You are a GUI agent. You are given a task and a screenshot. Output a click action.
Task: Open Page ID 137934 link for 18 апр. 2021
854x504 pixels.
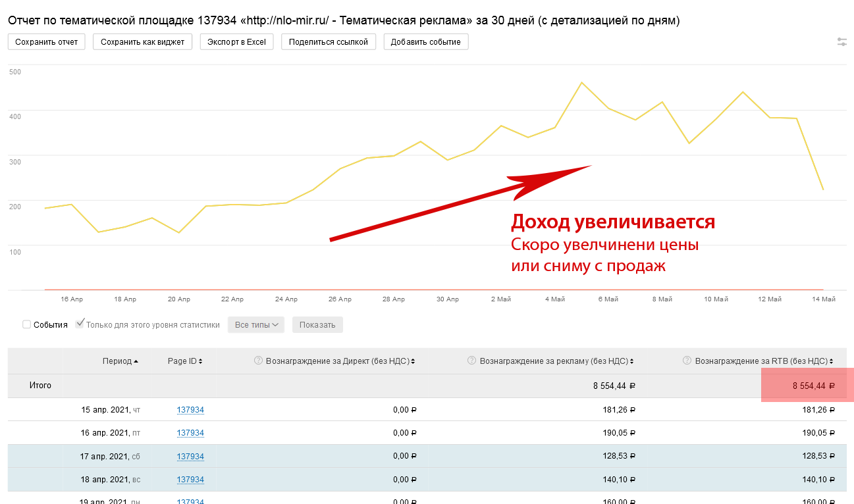point(190,480)
